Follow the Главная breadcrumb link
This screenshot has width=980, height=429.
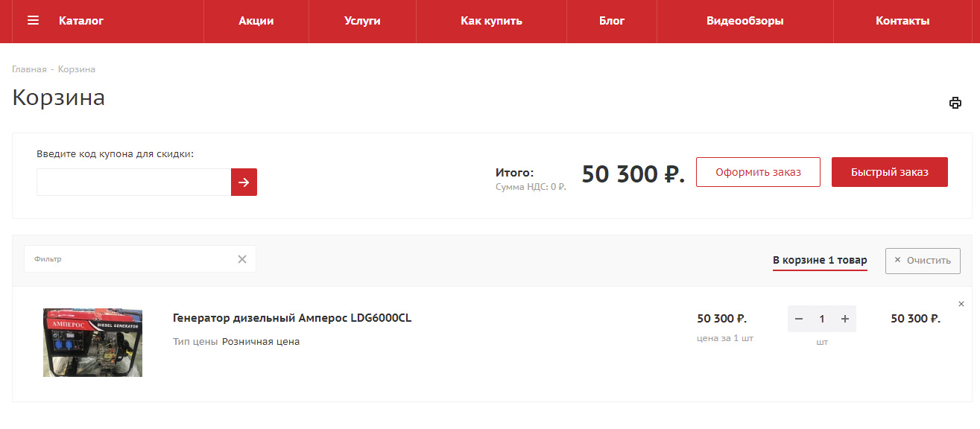point(29,69)
